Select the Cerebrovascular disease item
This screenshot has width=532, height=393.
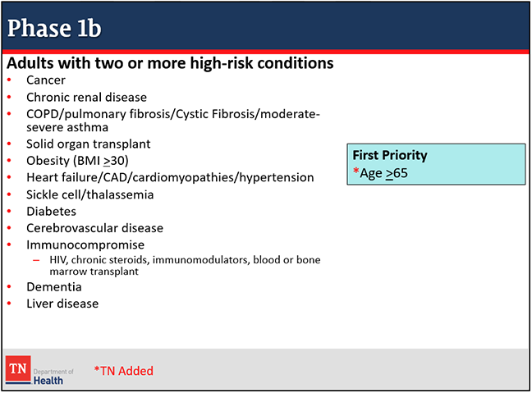click(x=94, y=228)
